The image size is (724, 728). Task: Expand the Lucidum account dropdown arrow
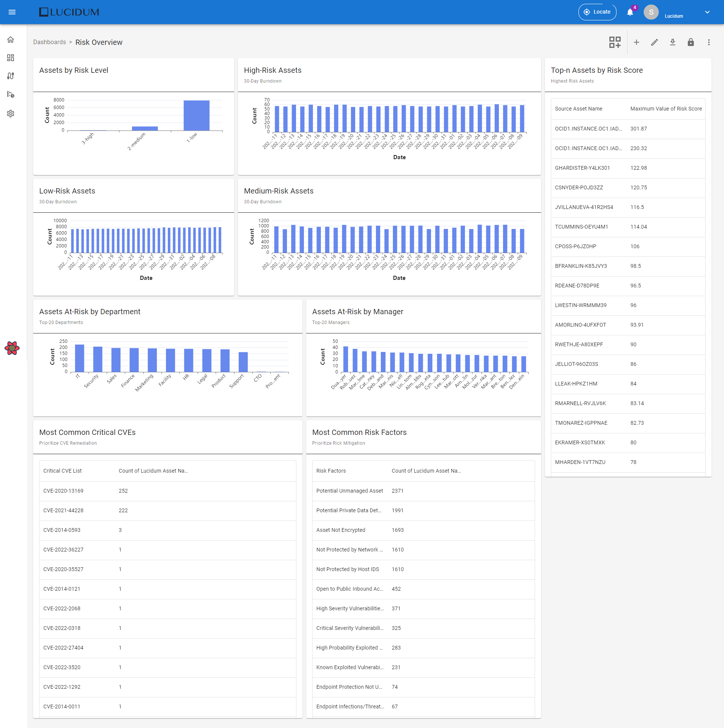tap(707, 12)
